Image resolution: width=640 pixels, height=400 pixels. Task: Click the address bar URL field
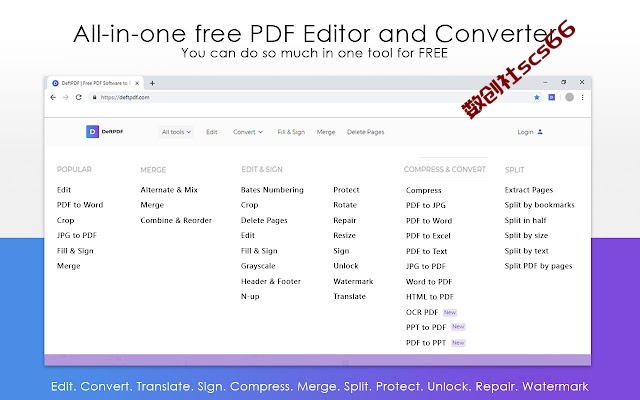click(x=314, y=97)
